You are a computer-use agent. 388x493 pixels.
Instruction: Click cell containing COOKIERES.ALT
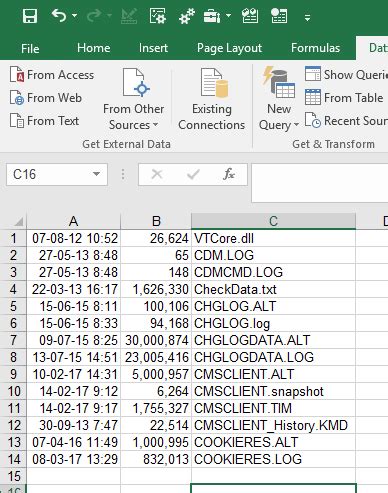point(273,442)
